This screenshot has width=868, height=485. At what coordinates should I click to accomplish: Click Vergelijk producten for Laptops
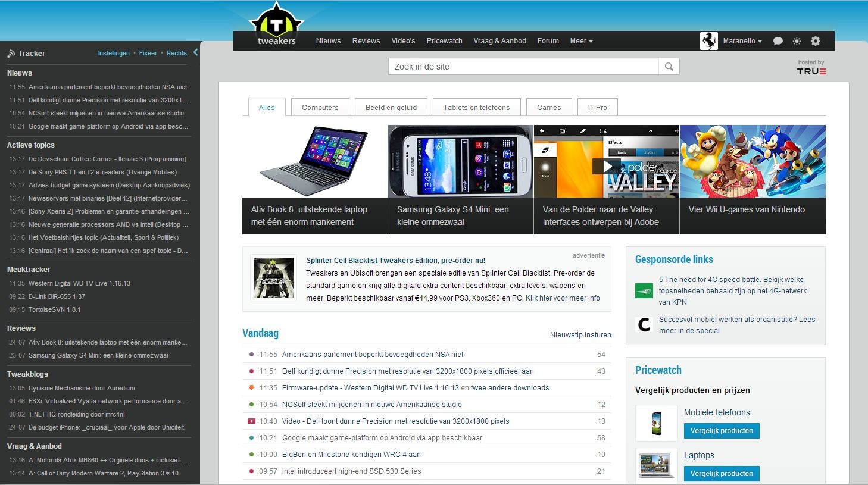(722, 474)
